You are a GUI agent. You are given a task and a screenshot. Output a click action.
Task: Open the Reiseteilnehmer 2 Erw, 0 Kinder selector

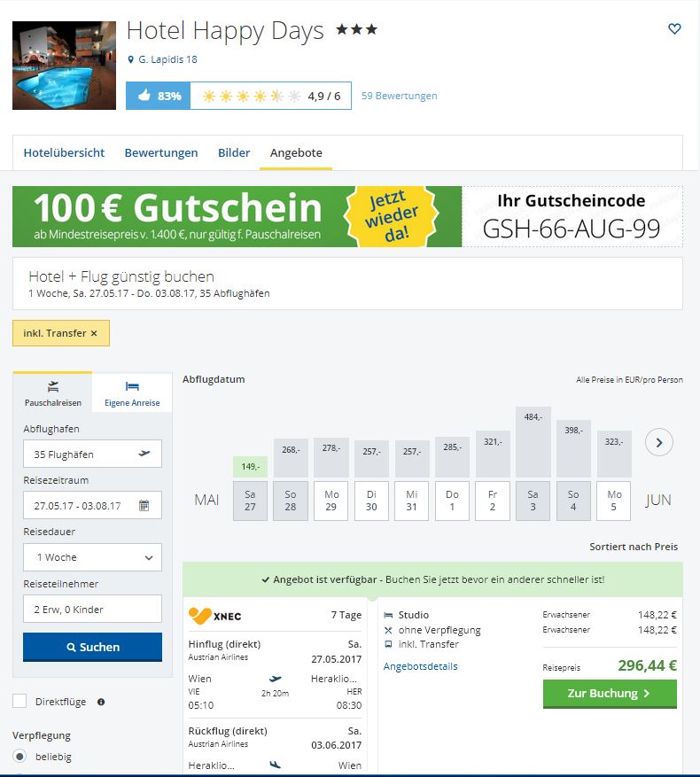(x=92, y=609)
